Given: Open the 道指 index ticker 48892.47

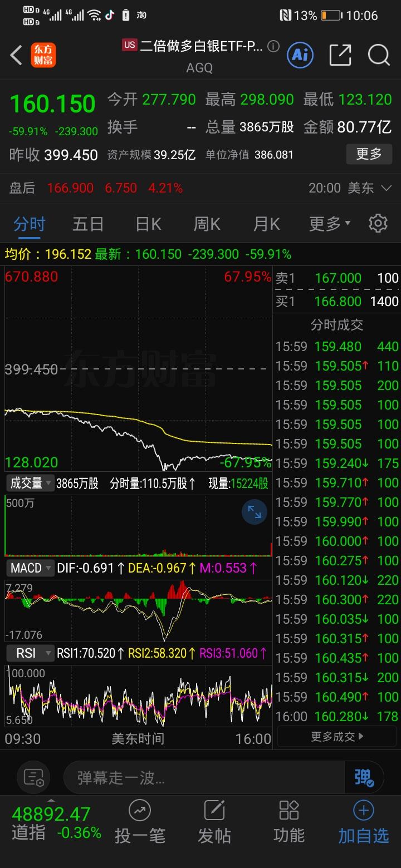Looking at the screenshot, I should (x=56, y=823).
